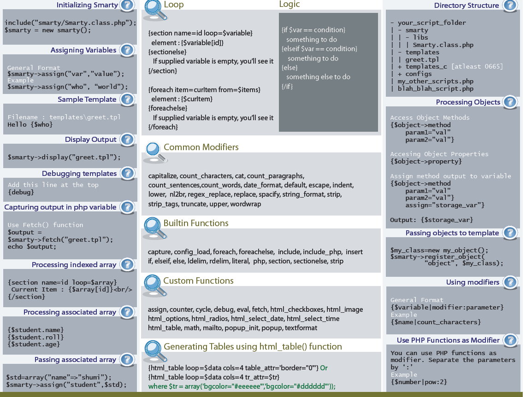Click the {$variable|modifier:parameter} format line
Screen dimensions: 532x397
tap(447, 308)
